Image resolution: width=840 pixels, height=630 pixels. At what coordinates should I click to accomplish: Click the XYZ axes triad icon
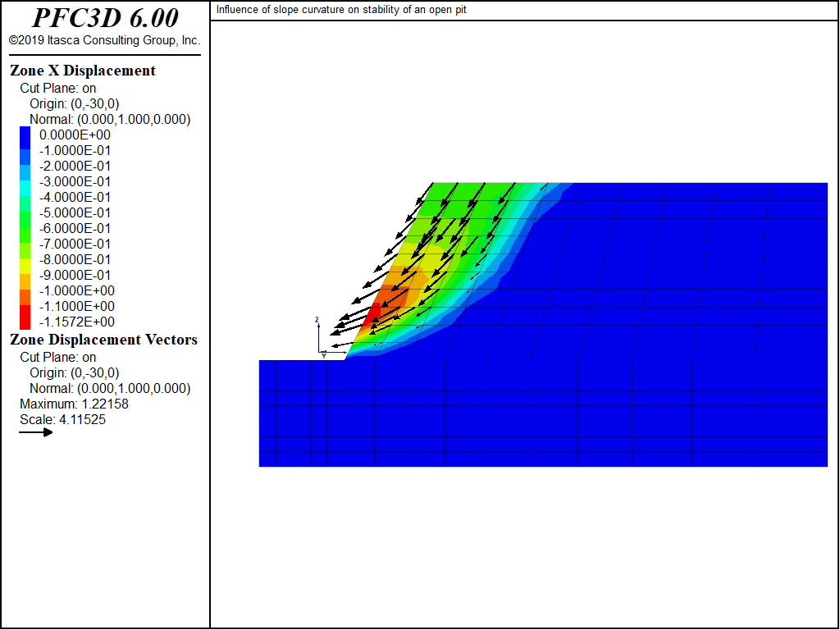point(330,337)
